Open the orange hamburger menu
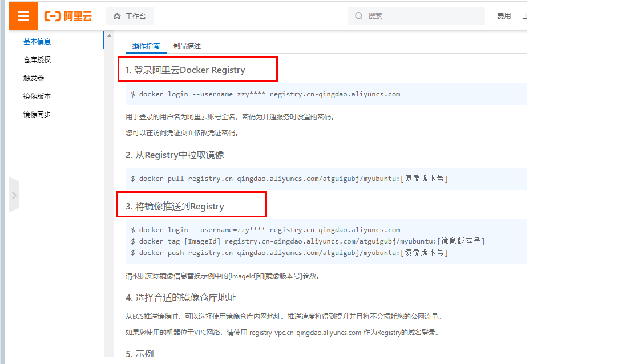Image resolution: width=626 pixels, height=364 pixels. (x=23, y=16)
